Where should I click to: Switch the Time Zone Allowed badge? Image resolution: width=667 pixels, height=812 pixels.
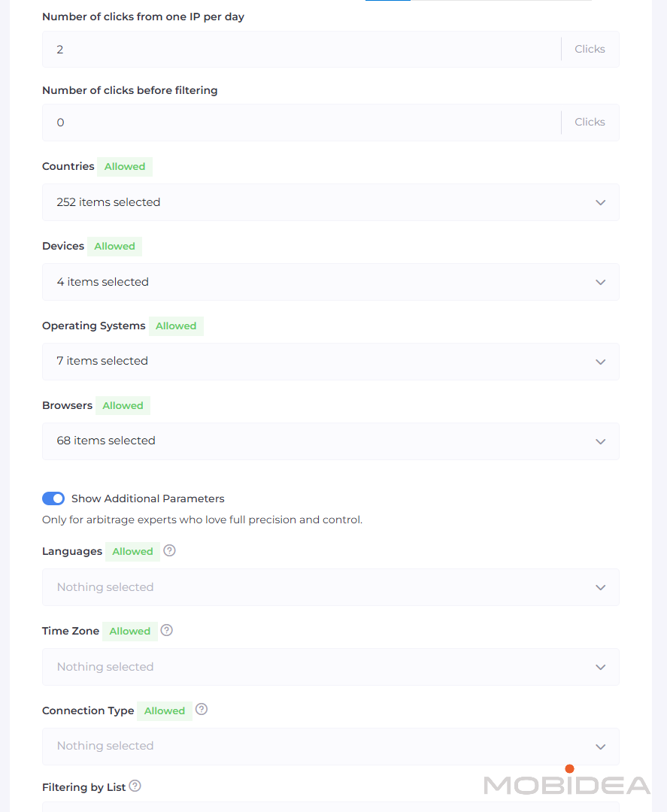click(129, 632)
